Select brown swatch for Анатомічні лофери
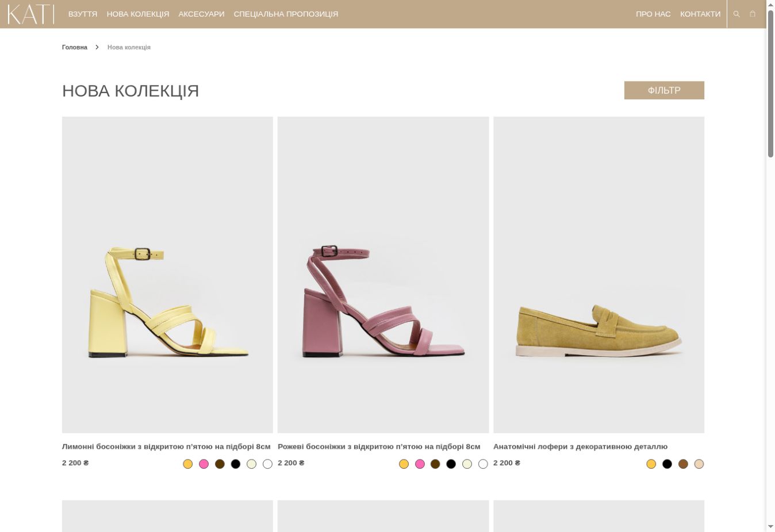 click(x=683, y=464)
